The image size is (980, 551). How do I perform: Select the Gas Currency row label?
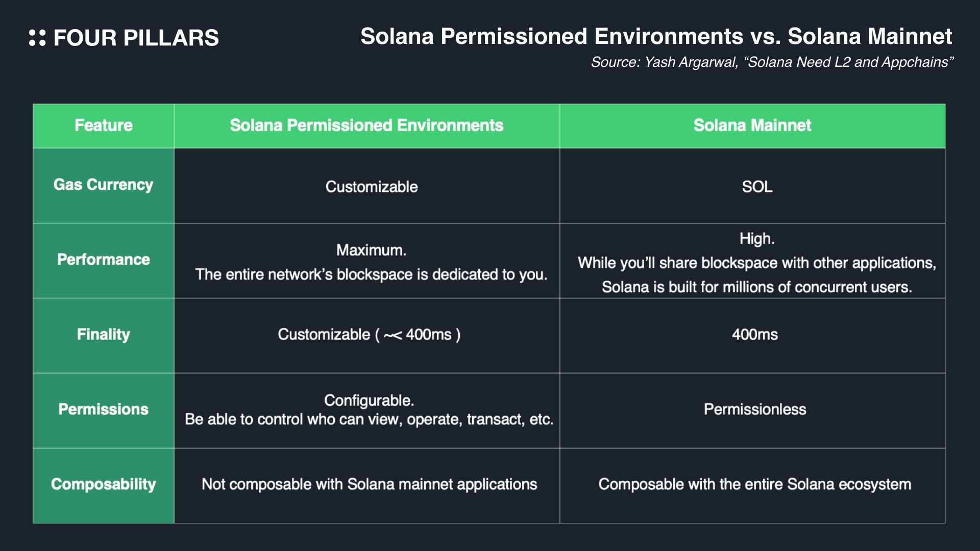tap(104, 185)
